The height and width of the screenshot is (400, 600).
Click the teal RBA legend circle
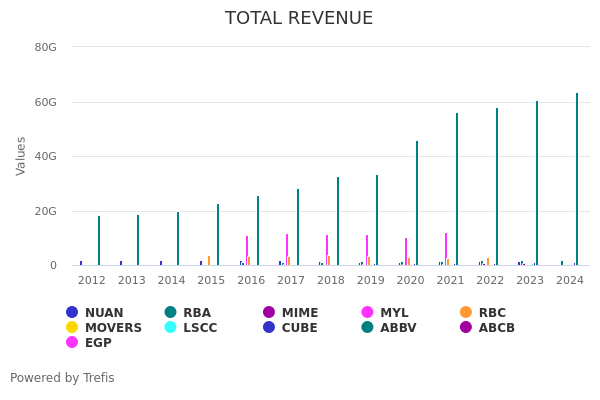(x=171, y=313)
